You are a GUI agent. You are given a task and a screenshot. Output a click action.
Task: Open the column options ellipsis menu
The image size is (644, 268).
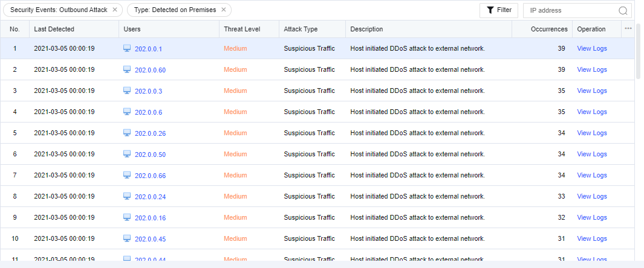click(628, 28)
